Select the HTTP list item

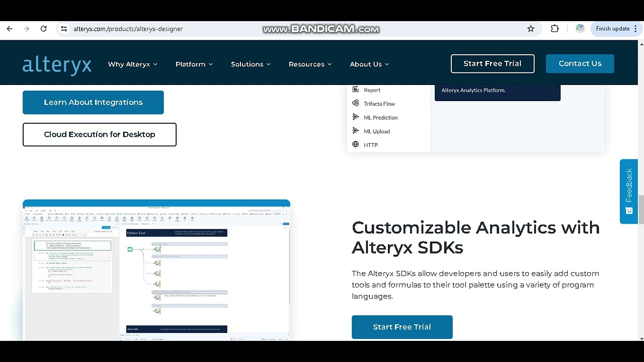click(371, 145)
